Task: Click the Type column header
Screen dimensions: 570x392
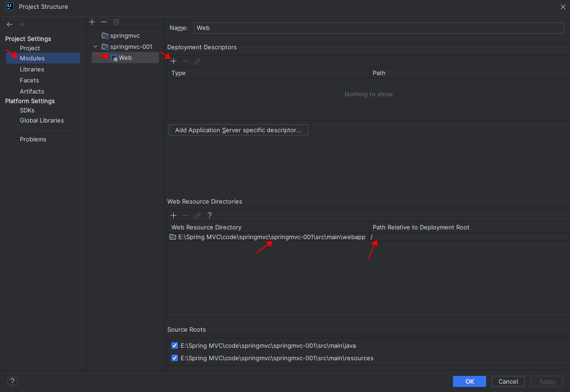Action: tap(268, 73)
